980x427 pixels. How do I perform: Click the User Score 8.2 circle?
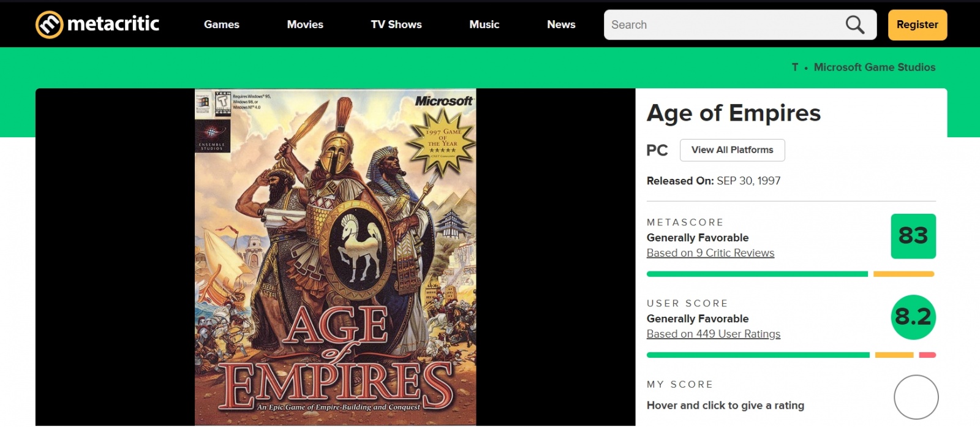(913, 317)
